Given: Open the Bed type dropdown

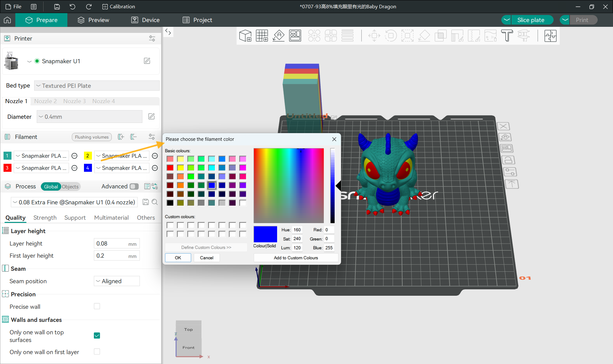Looking at the screenshot, I should click(97, 86).
